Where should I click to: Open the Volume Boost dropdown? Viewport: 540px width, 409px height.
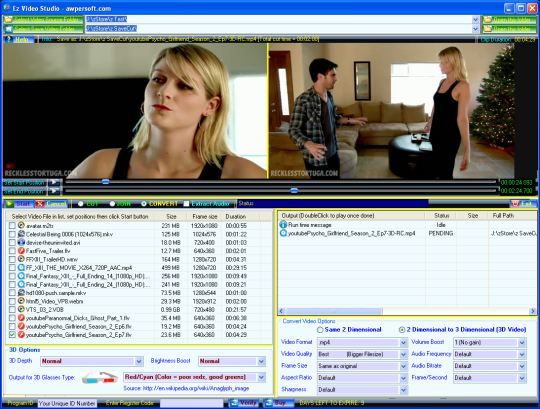522,343
